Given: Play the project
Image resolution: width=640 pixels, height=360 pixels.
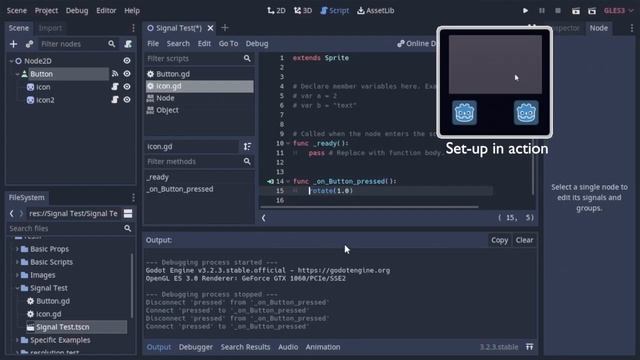Looking at the screenshot, I should pyautogui.click(x=525, y=11).
